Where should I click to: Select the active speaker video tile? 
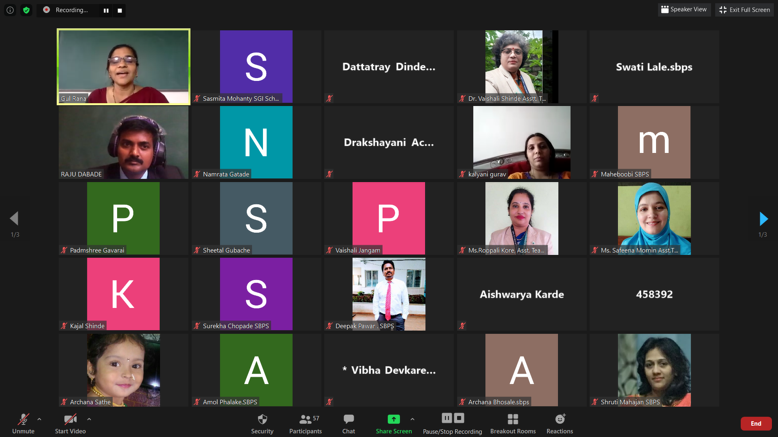(124, 66)
